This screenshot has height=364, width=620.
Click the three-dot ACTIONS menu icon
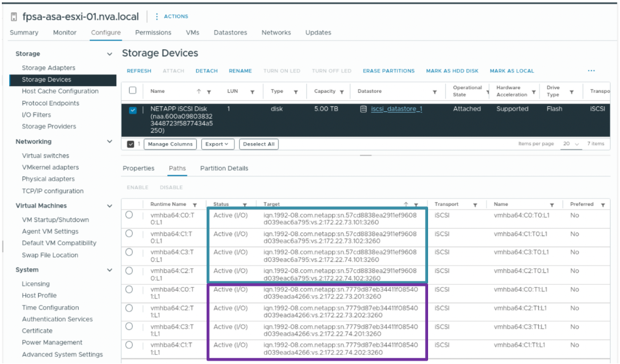[157, 16]
